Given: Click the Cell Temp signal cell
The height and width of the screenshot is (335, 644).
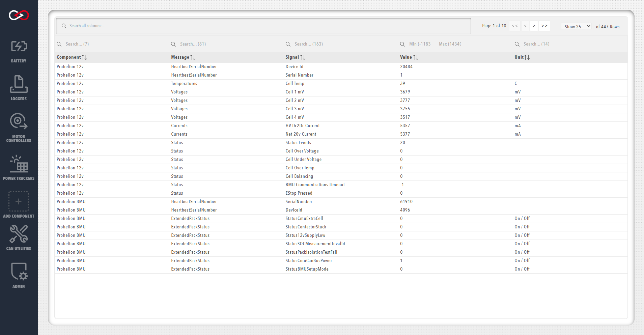Looking at the screenshot, I should (295, 84).
